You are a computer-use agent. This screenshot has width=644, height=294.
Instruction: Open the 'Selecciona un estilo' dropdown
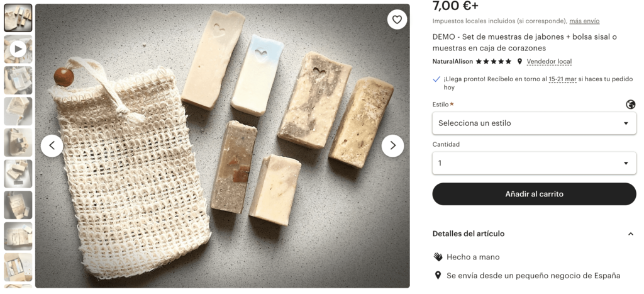(534, 123)
